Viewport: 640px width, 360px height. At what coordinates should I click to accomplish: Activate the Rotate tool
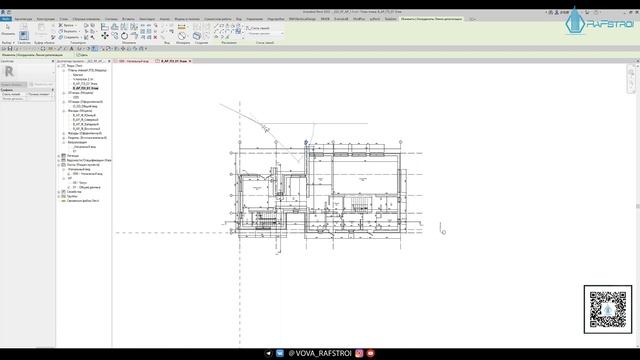pos(124,36)
